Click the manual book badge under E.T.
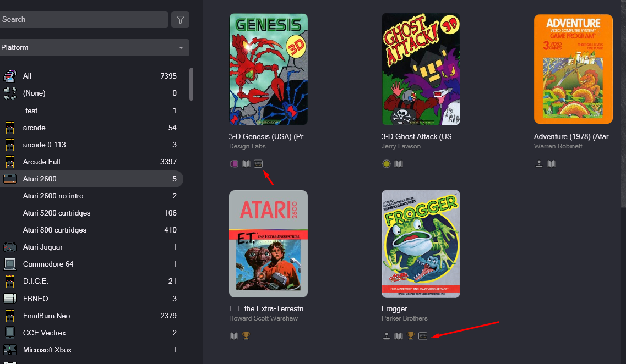The image size is (626, 364). coord(234,336)
